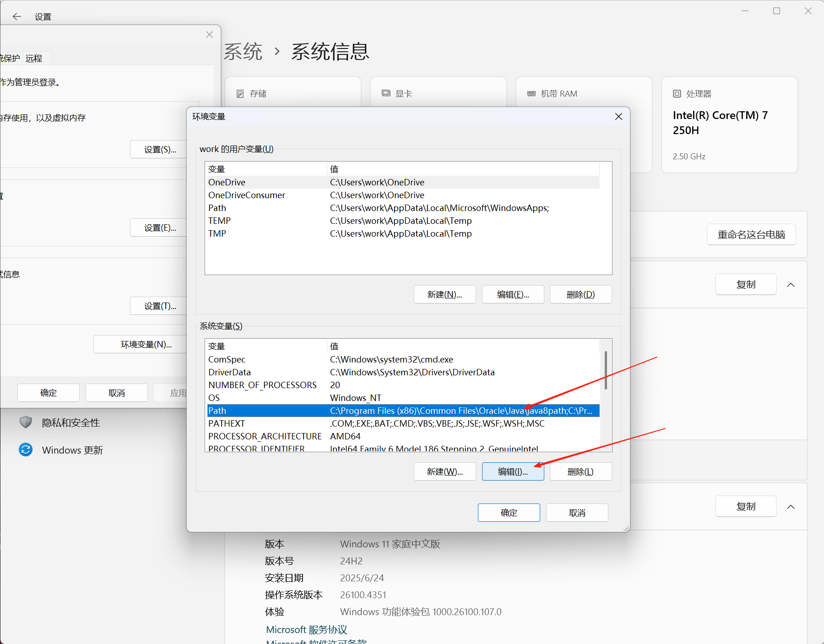Click the 处理器 processor chip icon
The height and width of the screenshot is (644, 824).
pos(677,93)
